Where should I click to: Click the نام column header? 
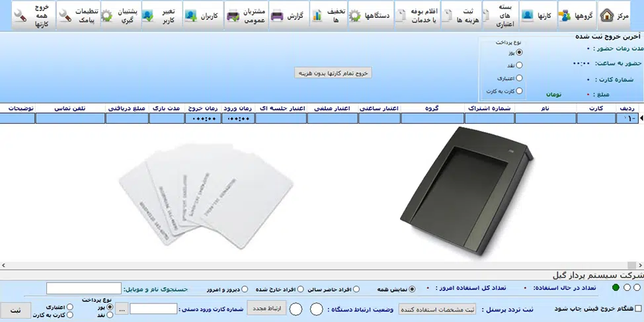(545, 108)
